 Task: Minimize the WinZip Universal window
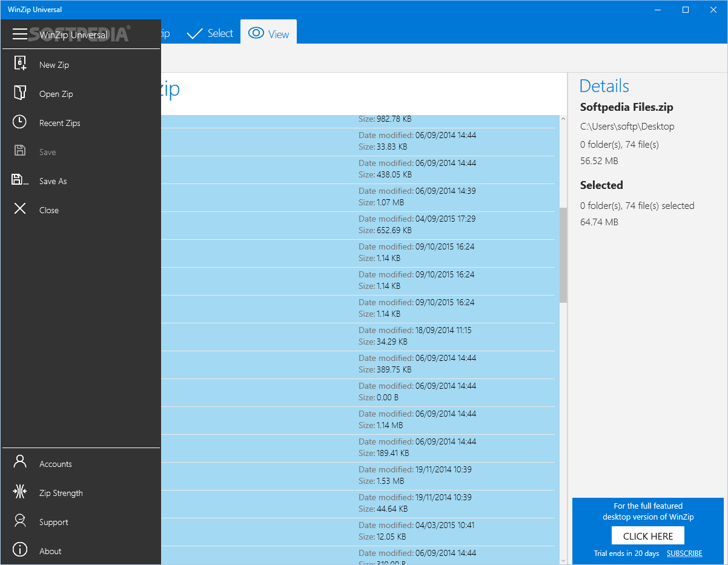tap(658, 10)
